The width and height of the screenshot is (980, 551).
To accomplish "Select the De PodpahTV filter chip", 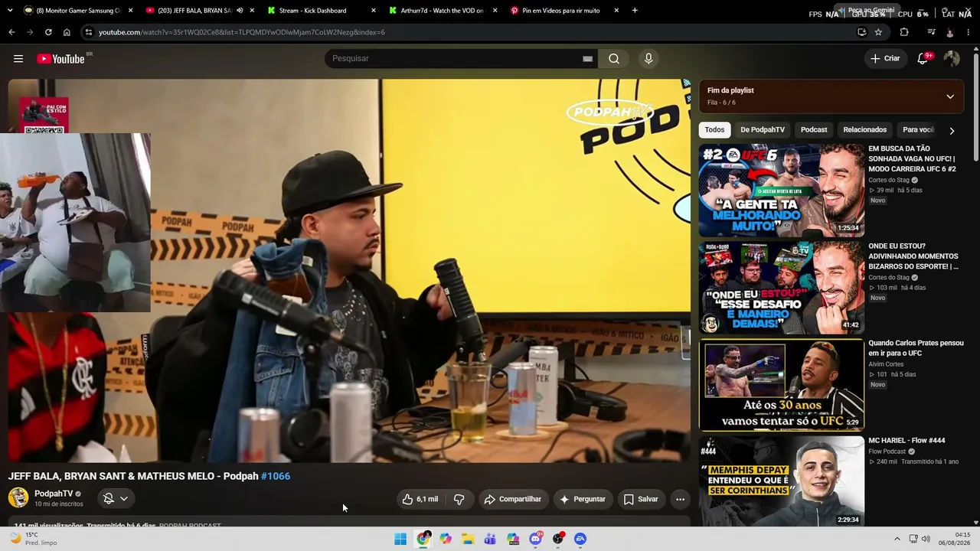I will (x=763, y=130).
